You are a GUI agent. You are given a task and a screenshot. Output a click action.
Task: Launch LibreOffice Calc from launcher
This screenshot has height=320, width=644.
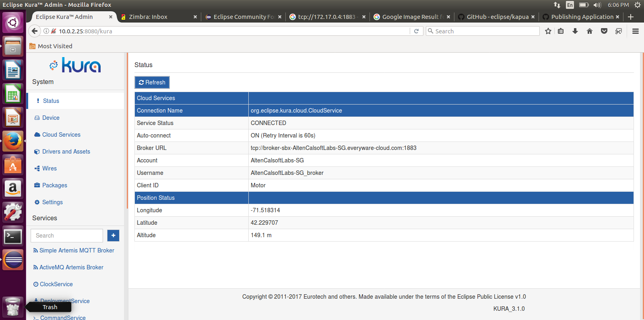13,94
